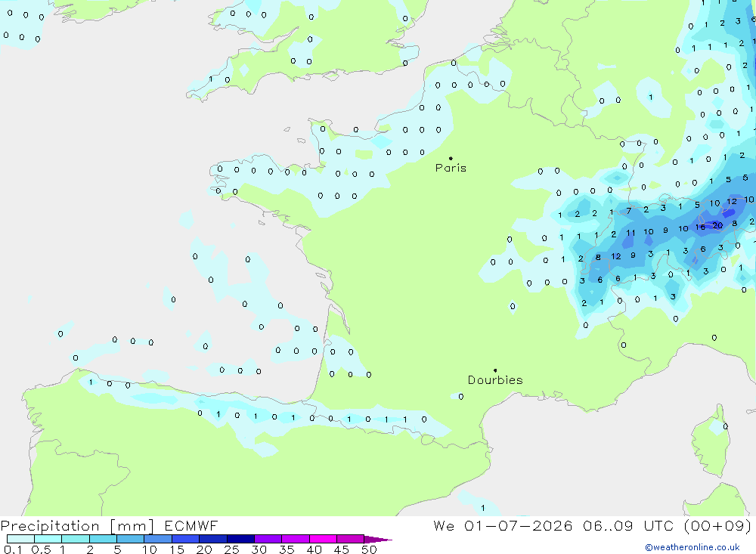The width and height of the screenshot is (756, 554).
Task: Click the 20 mm precipitation value on the map
Action: point(718,225)
